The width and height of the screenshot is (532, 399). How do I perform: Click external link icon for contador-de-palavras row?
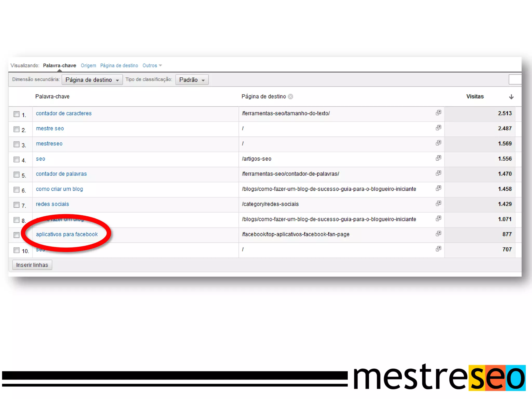coord(438,173)
